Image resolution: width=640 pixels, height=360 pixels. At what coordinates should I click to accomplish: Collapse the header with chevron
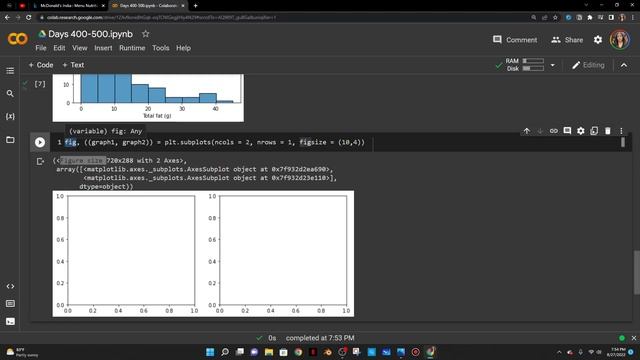coord(624,65)
